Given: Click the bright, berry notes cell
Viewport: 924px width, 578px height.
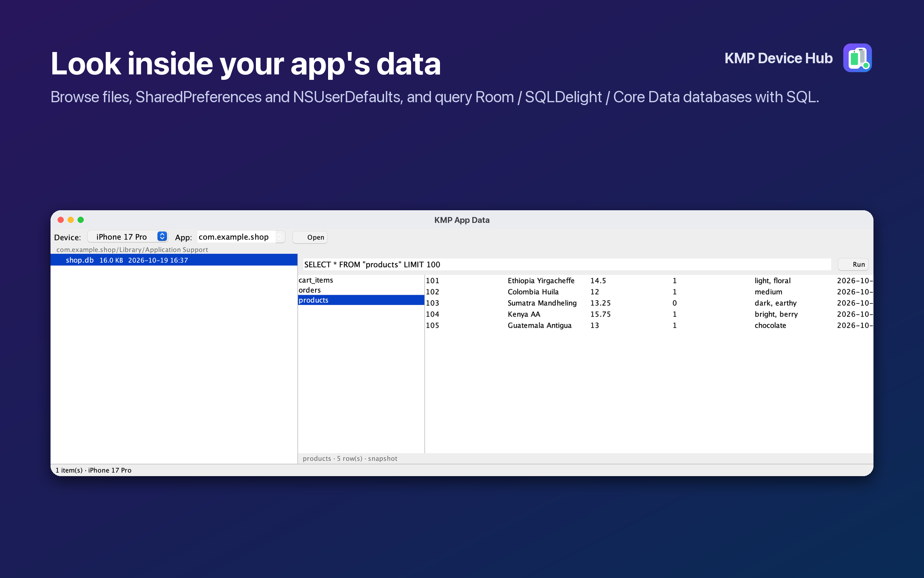Looking at the screenshot, I should pos(776,314).
